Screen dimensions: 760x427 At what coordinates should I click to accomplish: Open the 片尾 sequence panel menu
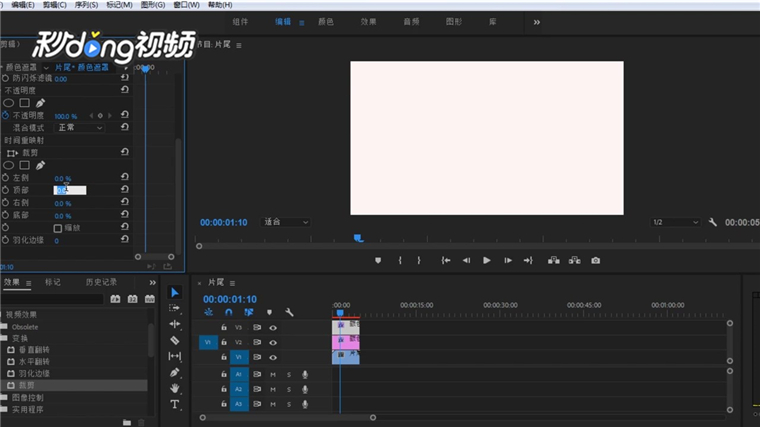tap(232, 283)
